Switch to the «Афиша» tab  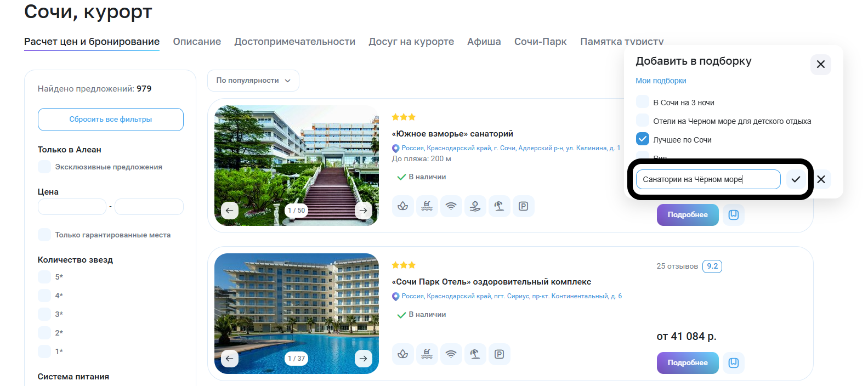click(484, 42)
